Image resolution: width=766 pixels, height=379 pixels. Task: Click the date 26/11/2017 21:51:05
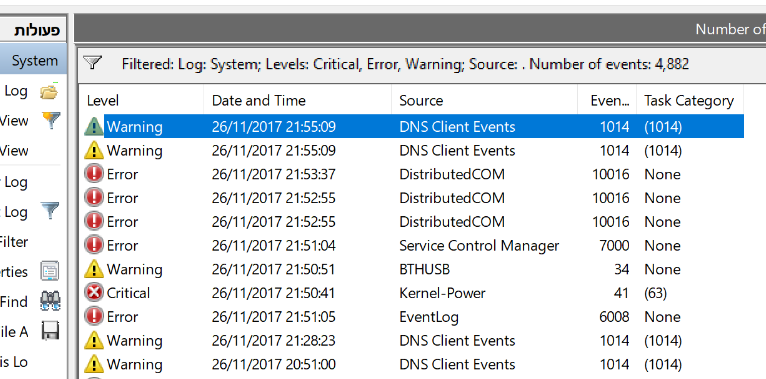tap(274, 317)
